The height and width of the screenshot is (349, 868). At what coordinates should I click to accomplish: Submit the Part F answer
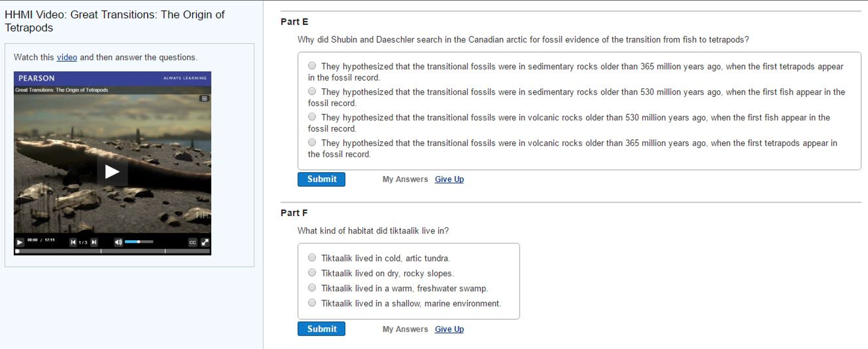tap(321, 329)
